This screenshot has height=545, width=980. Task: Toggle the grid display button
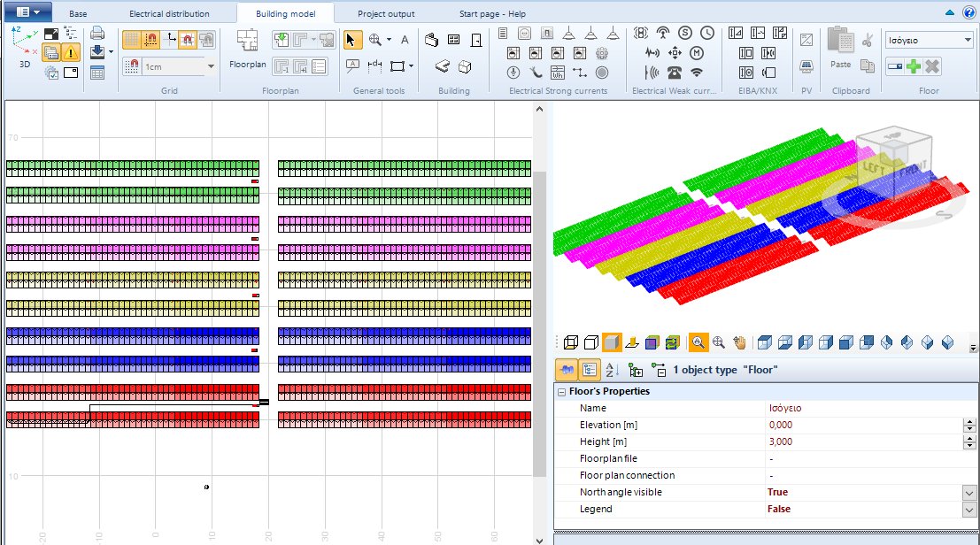coord(131,40)
